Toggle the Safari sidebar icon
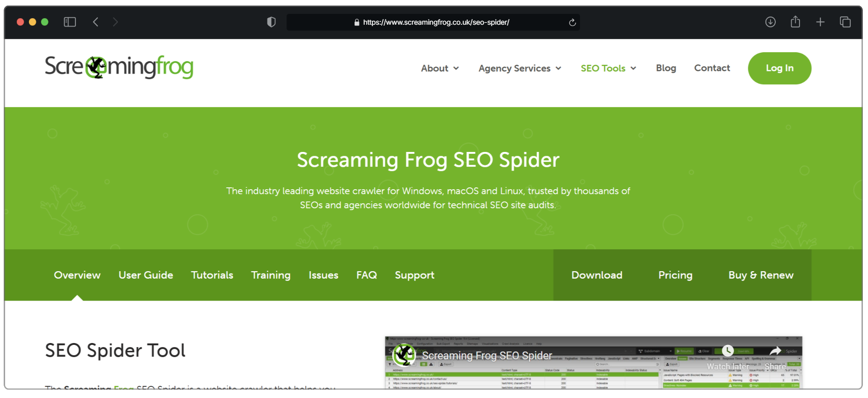 [x=70, y=22]
